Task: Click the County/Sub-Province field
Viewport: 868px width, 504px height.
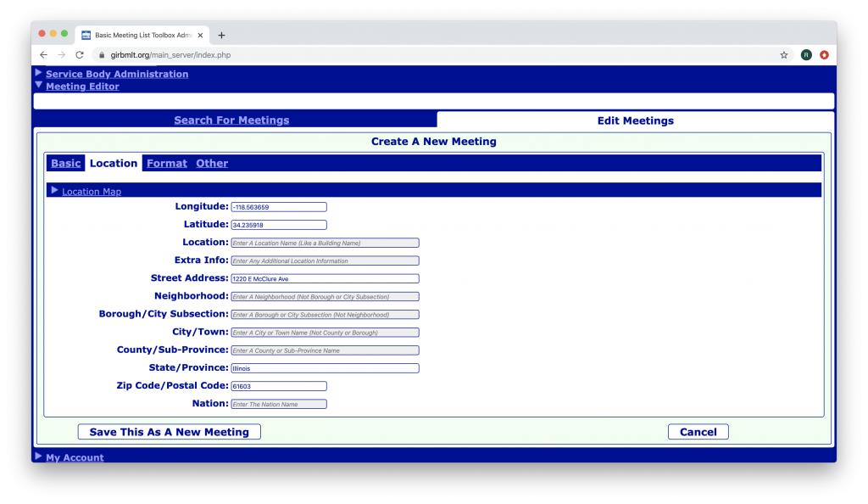Action: (x=325, y=350)
